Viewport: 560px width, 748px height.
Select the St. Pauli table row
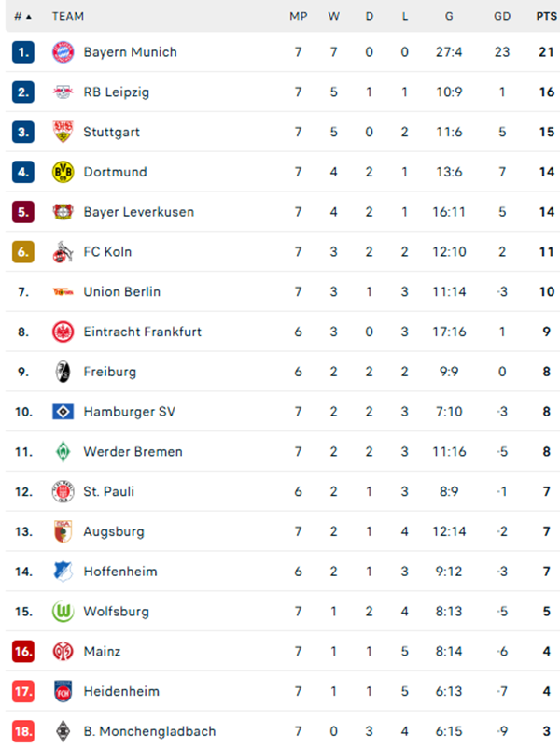tap(280, 491)
